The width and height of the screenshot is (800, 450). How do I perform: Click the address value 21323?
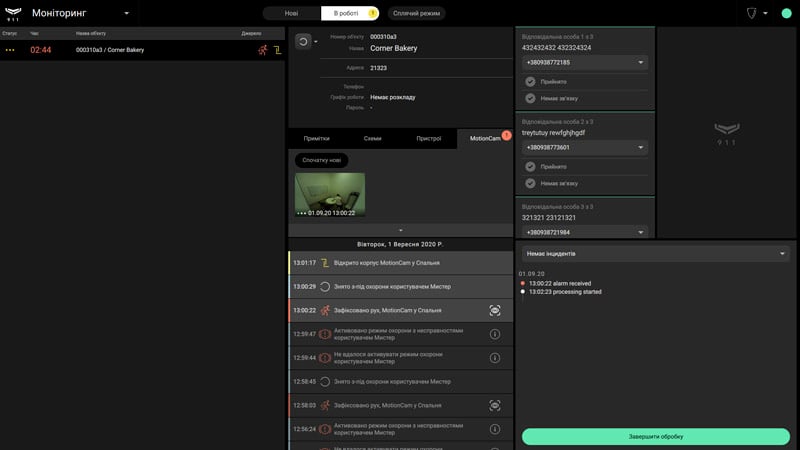click(x=378, y=68)
